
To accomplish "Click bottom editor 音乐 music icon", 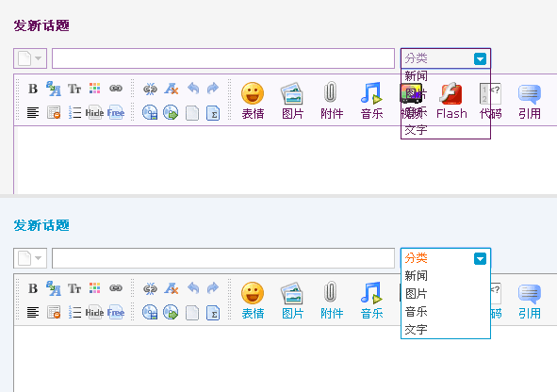I will [x=371, y=301].
